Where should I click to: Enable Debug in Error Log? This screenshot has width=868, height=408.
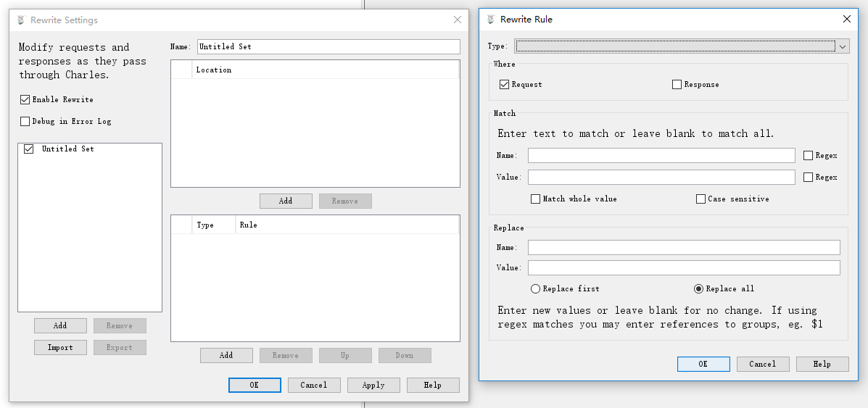point(25,121)
